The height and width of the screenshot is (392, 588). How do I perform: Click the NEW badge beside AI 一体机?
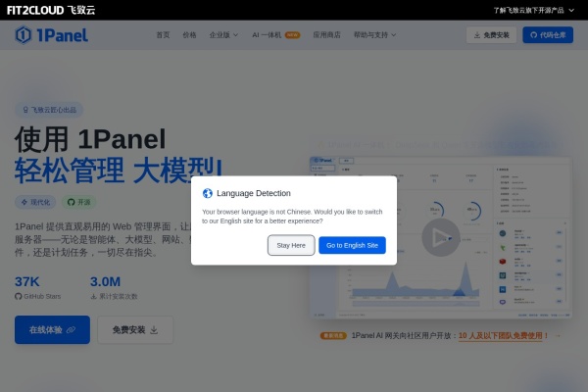coord(292,35)
